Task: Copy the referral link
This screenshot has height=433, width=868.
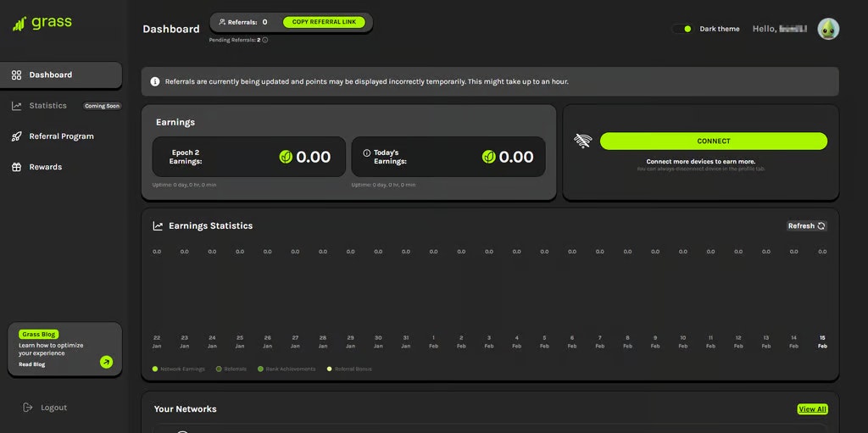Action: click(x=324, y=22)
